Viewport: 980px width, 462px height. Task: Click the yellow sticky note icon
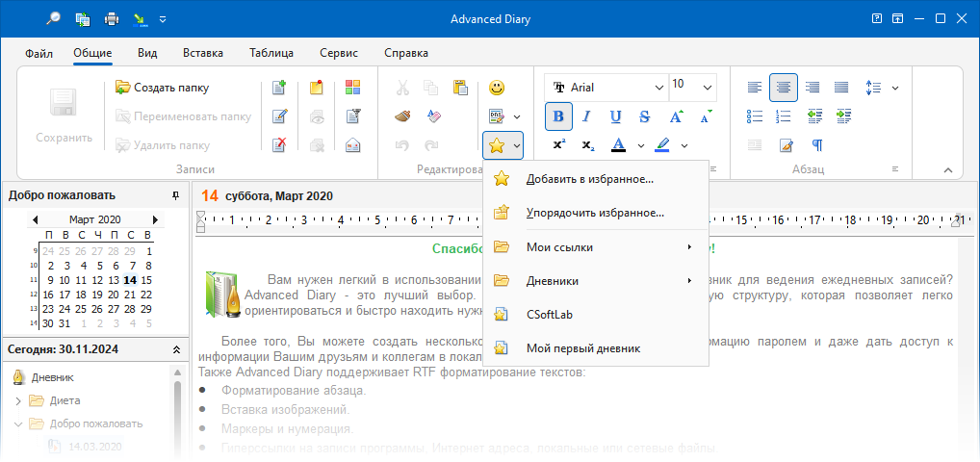[317, 88]
